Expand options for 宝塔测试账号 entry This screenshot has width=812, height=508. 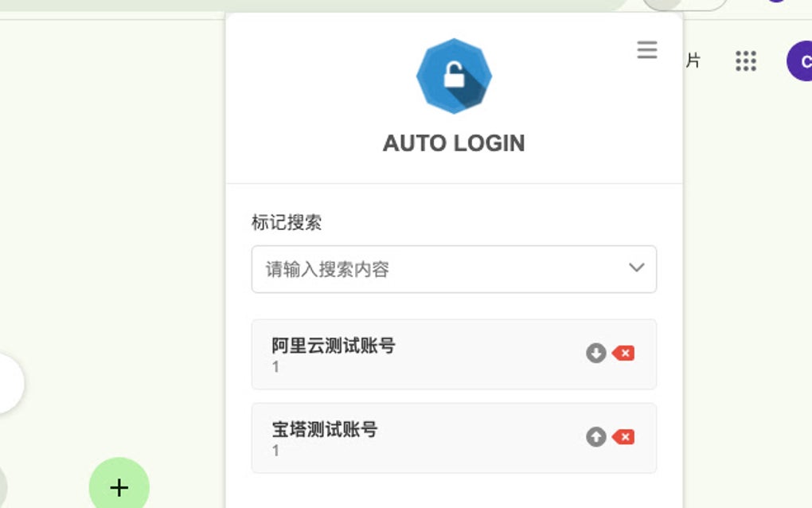point(595,437)
